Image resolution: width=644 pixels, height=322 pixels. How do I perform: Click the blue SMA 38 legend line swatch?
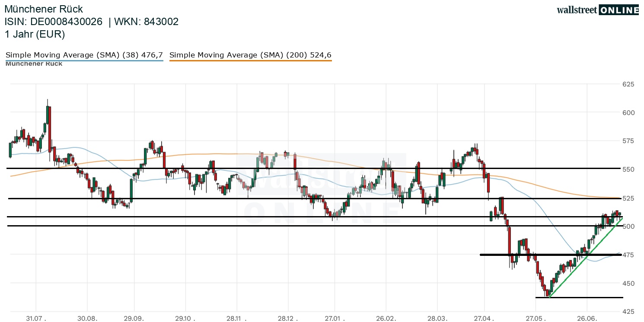coord(84,61)
